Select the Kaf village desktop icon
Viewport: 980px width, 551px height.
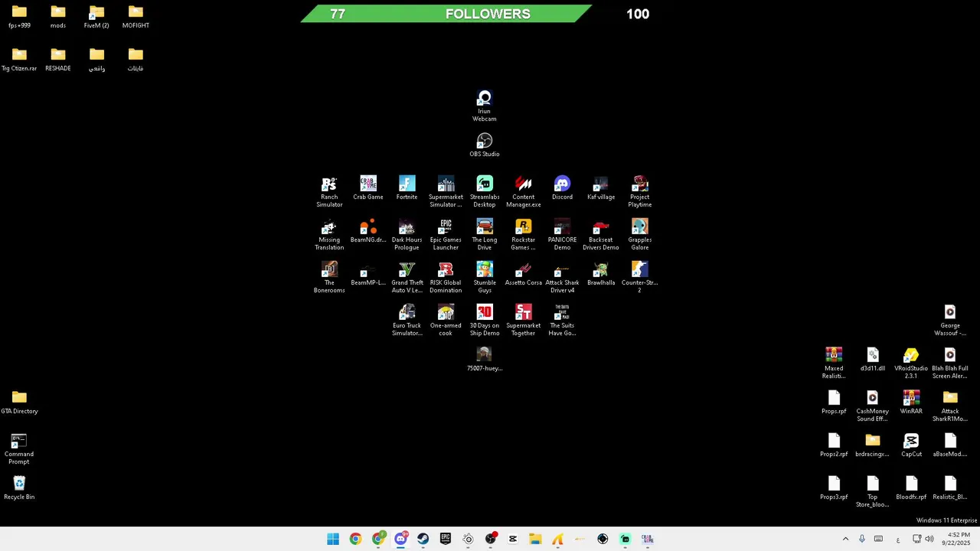pyautogui.click(x=601, y=187)
